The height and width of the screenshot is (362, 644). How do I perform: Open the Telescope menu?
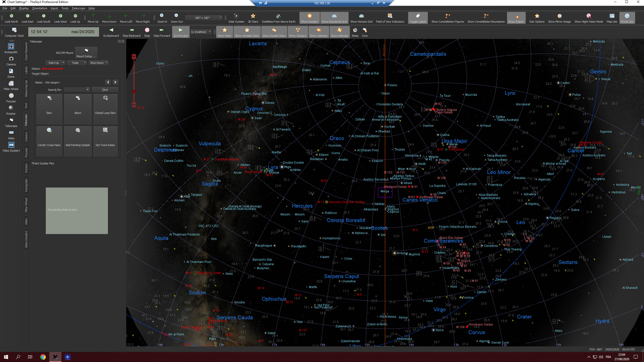coord(78,8)
